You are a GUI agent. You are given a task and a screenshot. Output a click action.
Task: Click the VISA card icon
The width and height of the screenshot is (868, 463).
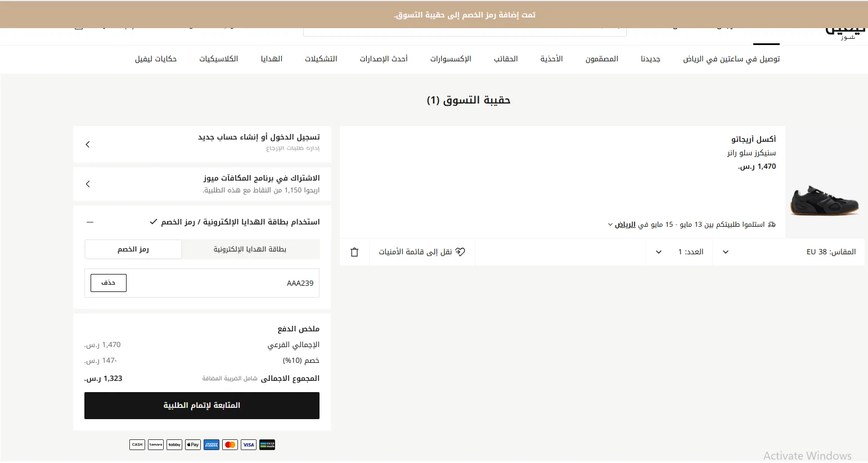tap(249, 444)
